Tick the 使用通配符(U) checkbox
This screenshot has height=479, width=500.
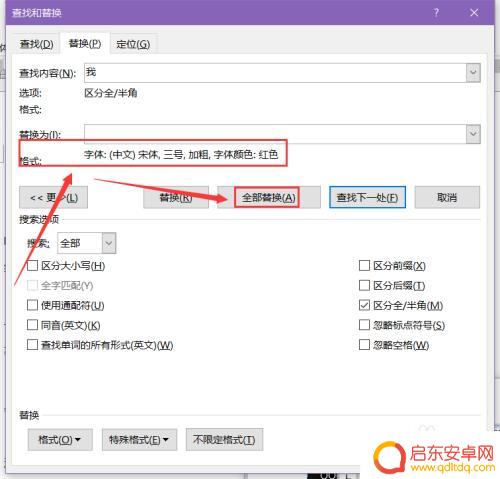(32, 305)
